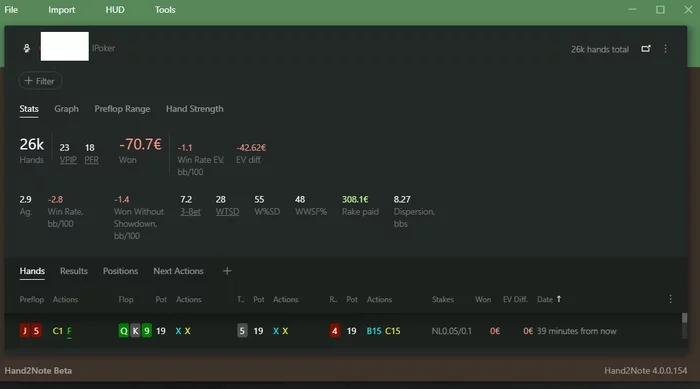Viewport: 700px width, 389px height.
Task: Click the Flop column header
Action: pyautogui.click(x=126, y=299)
